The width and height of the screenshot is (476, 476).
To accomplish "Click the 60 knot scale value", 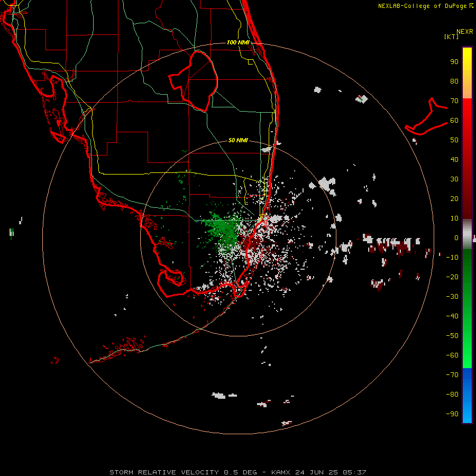I will pos(454,121).
